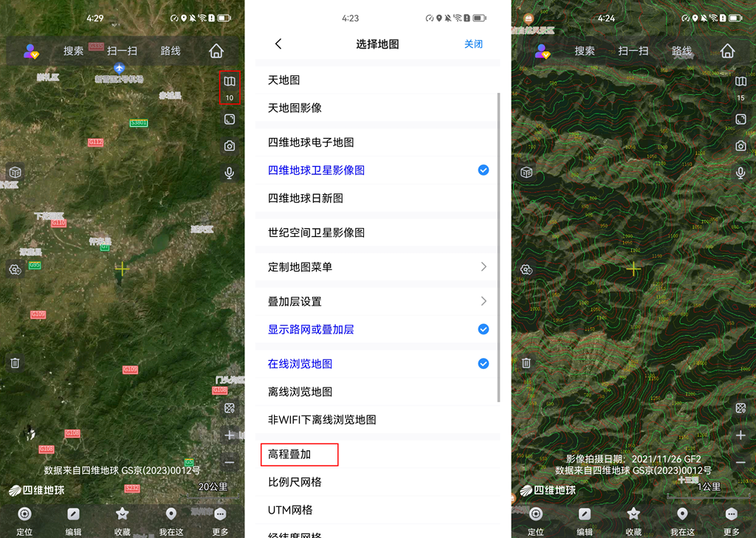The width and height of the screenshot is (756, 538).
Task: Tap the microphone icon on the 20公里 scale map
Action: pos(230,173)
